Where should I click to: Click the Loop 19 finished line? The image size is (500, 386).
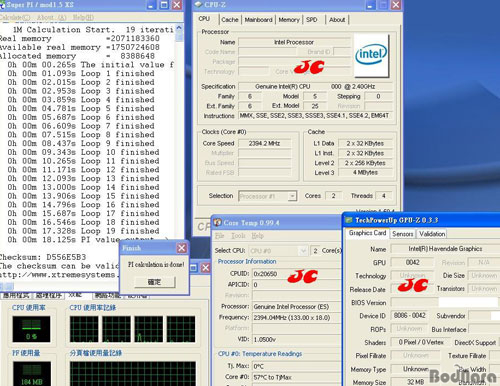(83, 231)
